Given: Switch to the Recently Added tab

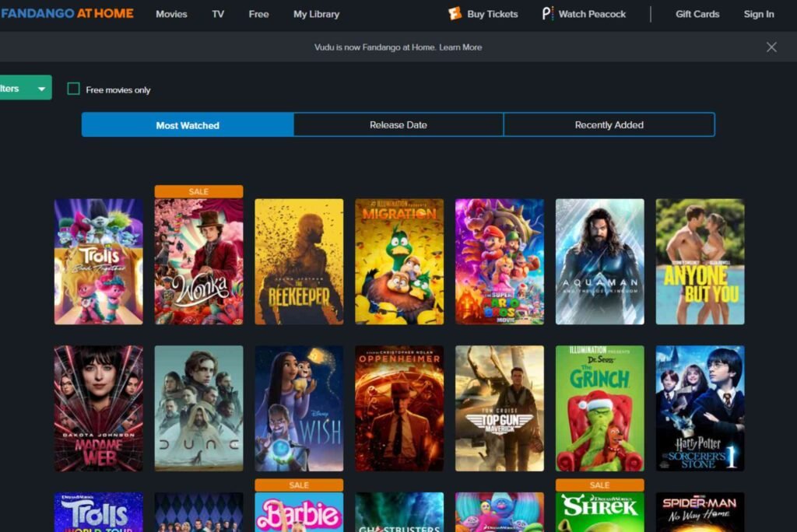Looking at the screenshot, I should click(609, 124).
